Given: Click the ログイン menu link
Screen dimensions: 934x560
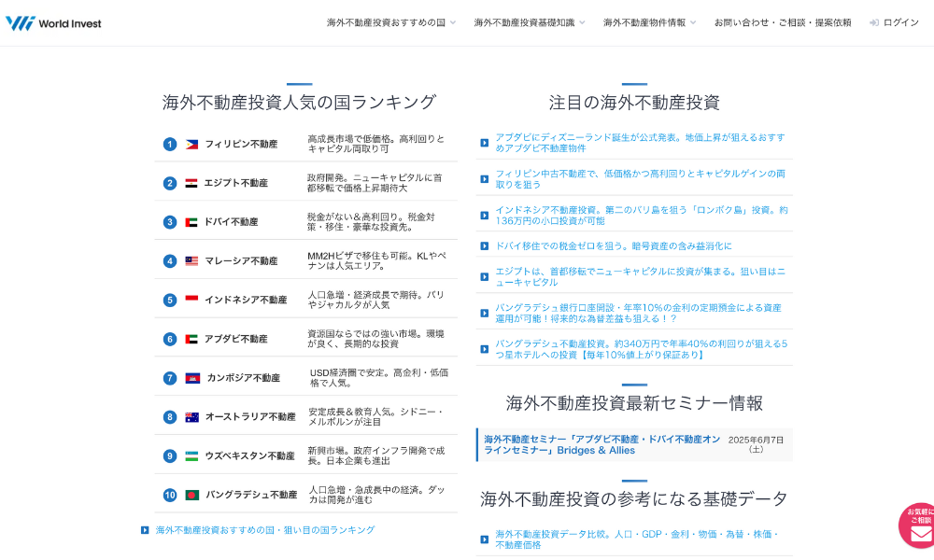Looking at the screenshot, I should (900, 22).
